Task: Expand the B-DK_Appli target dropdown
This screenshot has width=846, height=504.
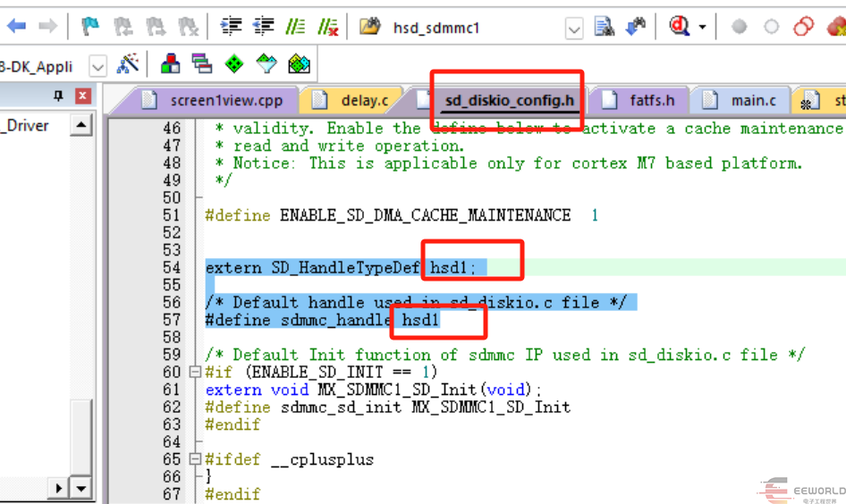Action: point(97,66)
